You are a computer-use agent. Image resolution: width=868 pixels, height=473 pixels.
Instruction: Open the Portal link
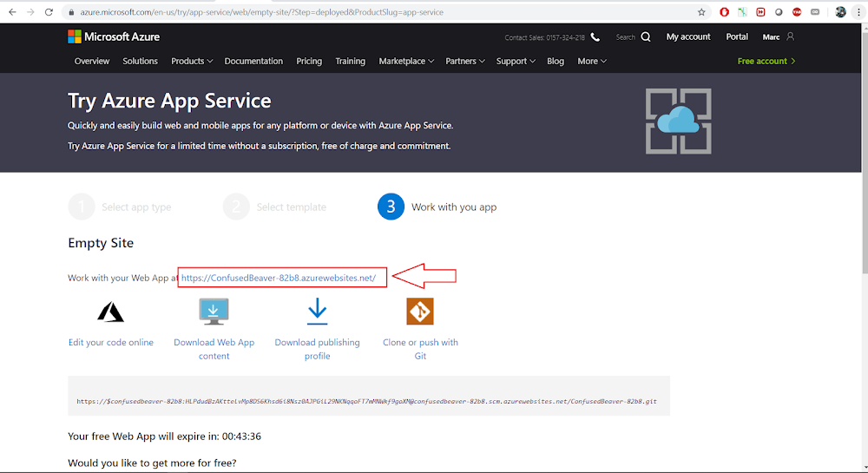click(737, 36)
